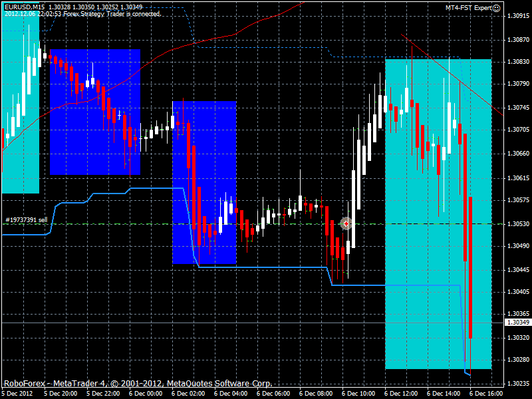Viewport: 532px width, 399px height.
Task: Click the circled trade entry marker
Action: pyautogui.click(x=346, y=224)
